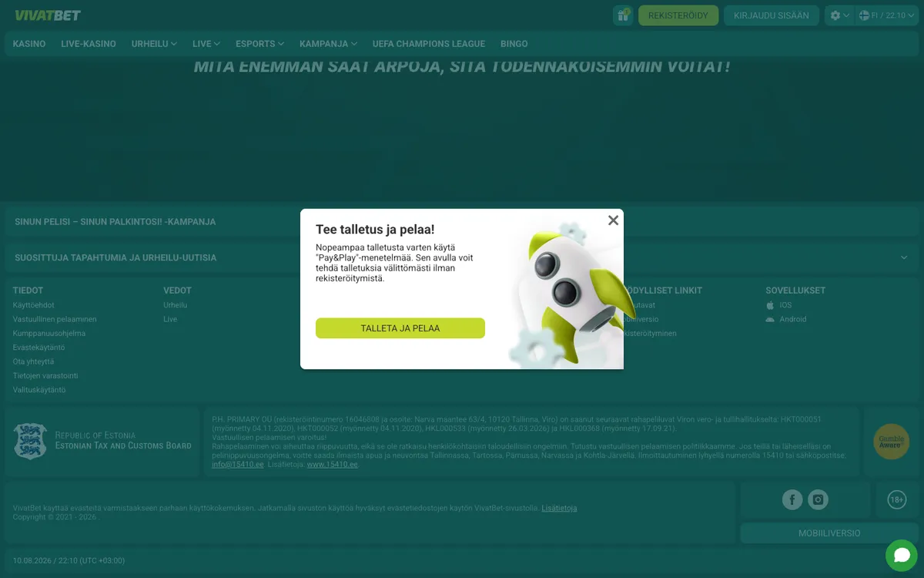Open the settings gear dropdown
This screenshot has height=578, width=924.
coord(839,15)
